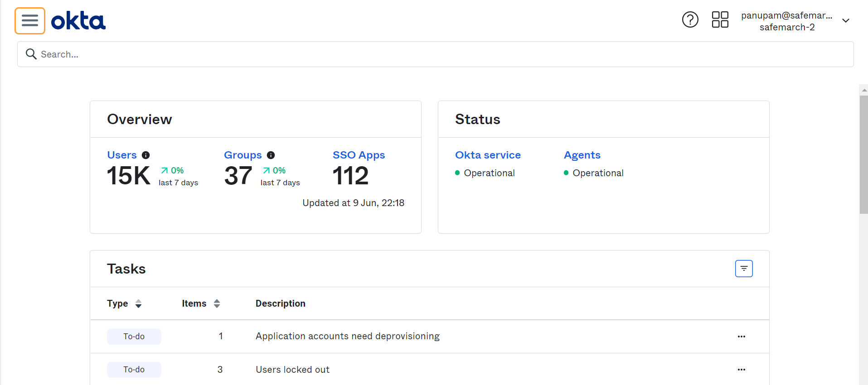Viewport: 868px width, 385px height.
Task: View Okta service status
Action: (x=488, y=155)
